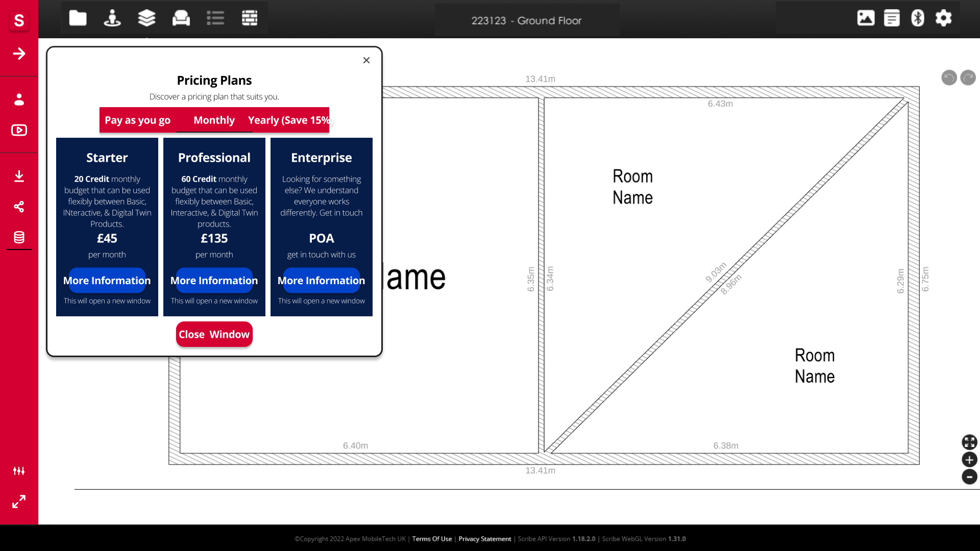Select the Monthly pricing tab
The image size is (980, 551).
tap(214, 120)
